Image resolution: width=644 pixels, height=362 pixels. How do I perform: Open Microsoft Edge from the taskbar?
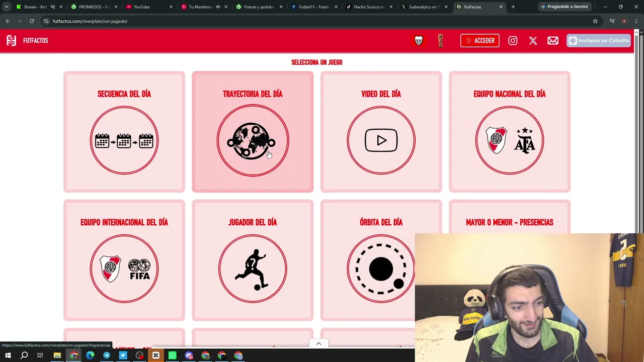[x=90, y=356]
